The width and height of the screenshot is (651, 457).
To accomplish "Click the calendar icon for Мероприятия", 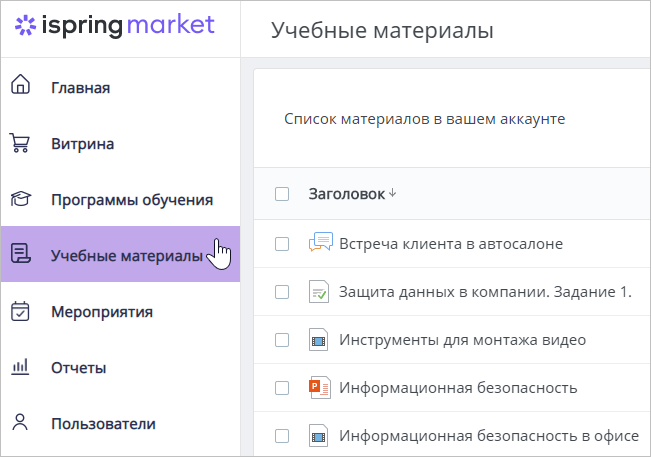I will 20,311.
